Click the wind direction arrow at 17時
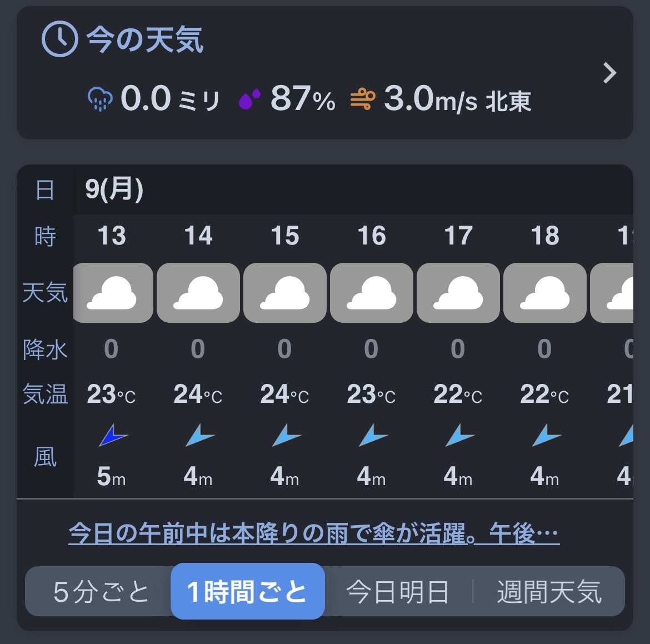Screen dimensions: 650x644 click(459, 435)
